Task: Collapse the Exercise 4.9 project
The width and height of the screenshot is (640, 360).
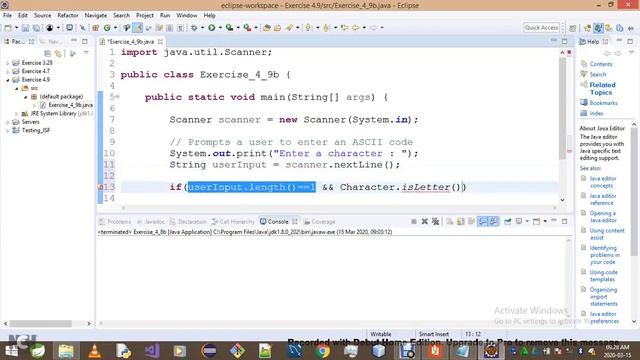Action: pyautogui.click(x=7, y=80)
